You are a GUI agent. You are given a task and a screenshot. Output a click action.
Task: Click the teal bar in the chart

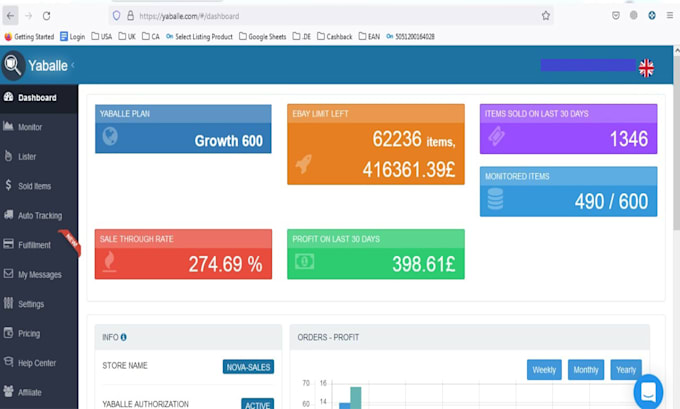tap(356, 398)
